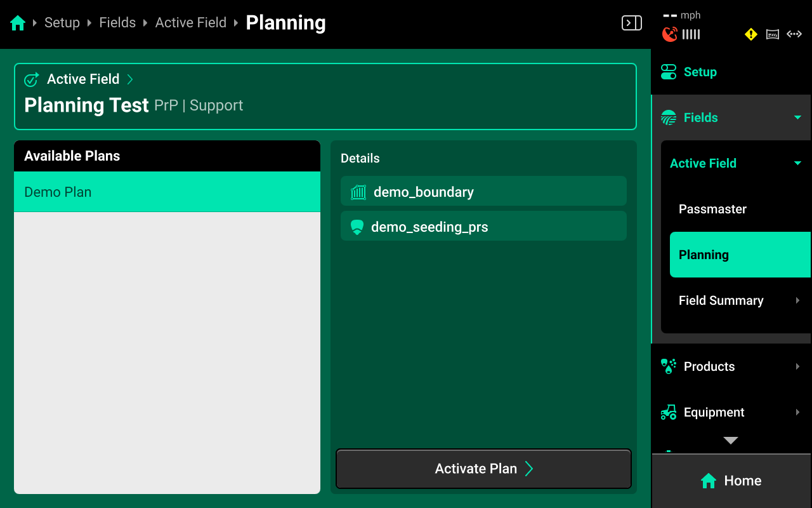The width and height of the screenshot is (812, 508).
Task: Click the implement width arrows icon in status bar
Action: click(x=794, y=34)
